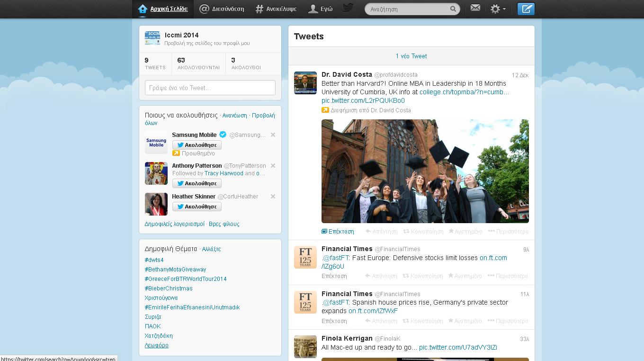Dismiss the Heather Skinner suggestion

(x=273, y=197)
